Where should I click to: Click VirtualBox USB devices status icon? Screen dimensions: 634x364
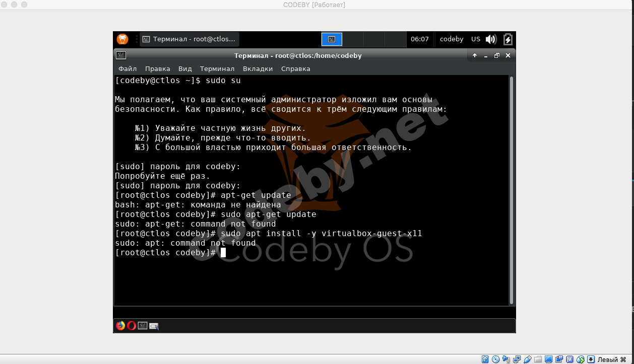pos(528,359)
